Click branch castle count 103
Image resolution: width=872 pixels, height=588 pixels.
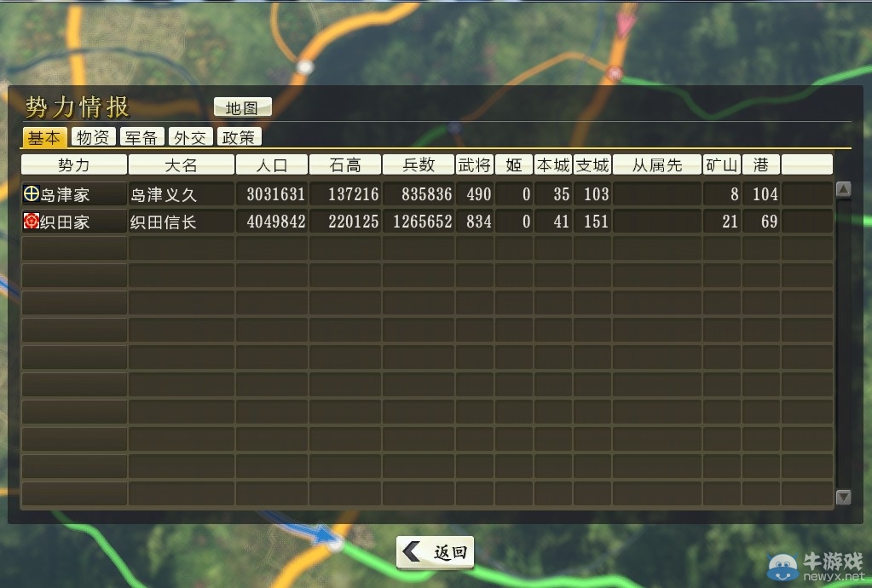pos(596,194)
